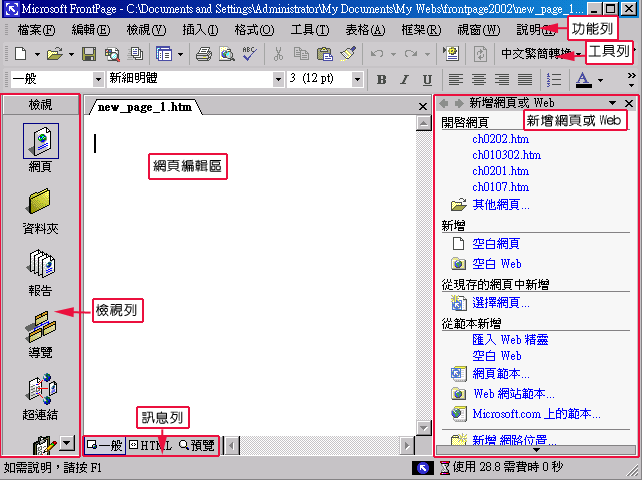Click the Open file folder icon
This screenshot has width=642, height=480.
coord(54,54)
